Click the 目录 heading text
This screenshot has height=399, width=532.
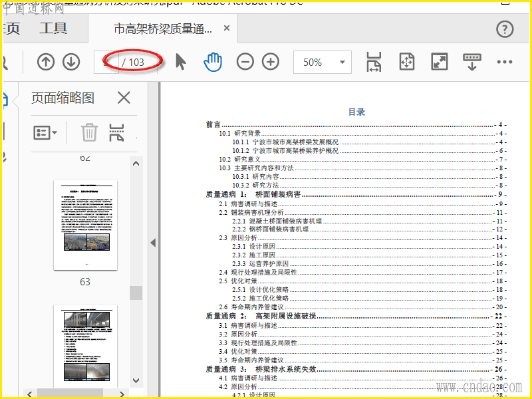[x=356, y=112]
